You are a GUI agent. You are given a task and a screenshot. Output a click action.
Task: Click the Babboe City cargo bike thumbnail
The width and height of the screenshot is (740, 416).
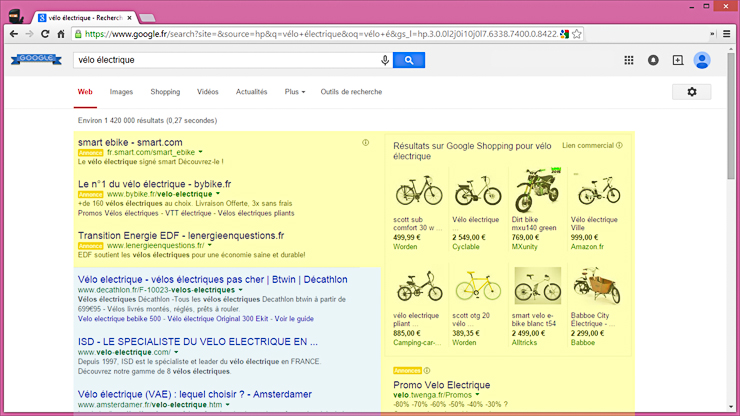tap(597, 286)
